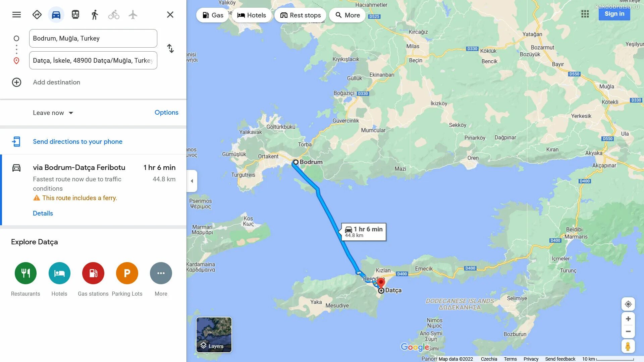Viewport: 644px width, 362px height.
Task: Filter map by Rest stops chip
Action: pyautogui.click(x=301, y=15)
